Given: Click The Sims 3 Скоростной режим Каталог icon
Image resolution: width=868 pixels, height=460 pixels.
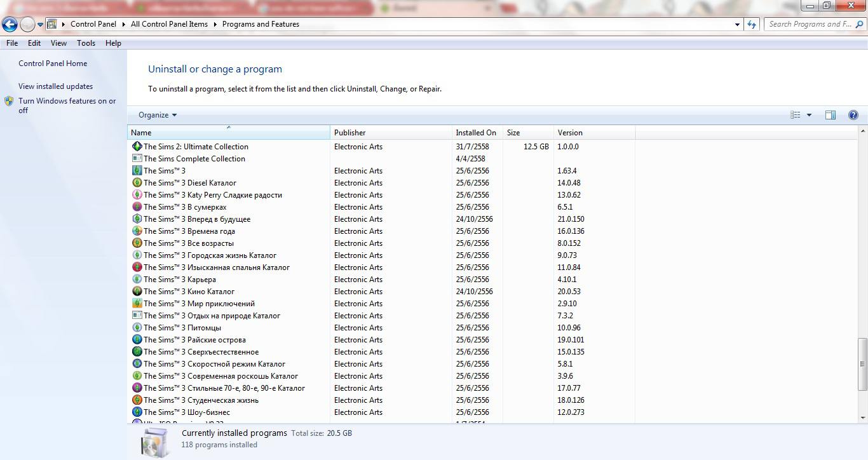Looking at the screenshot, I should (137, 363).
